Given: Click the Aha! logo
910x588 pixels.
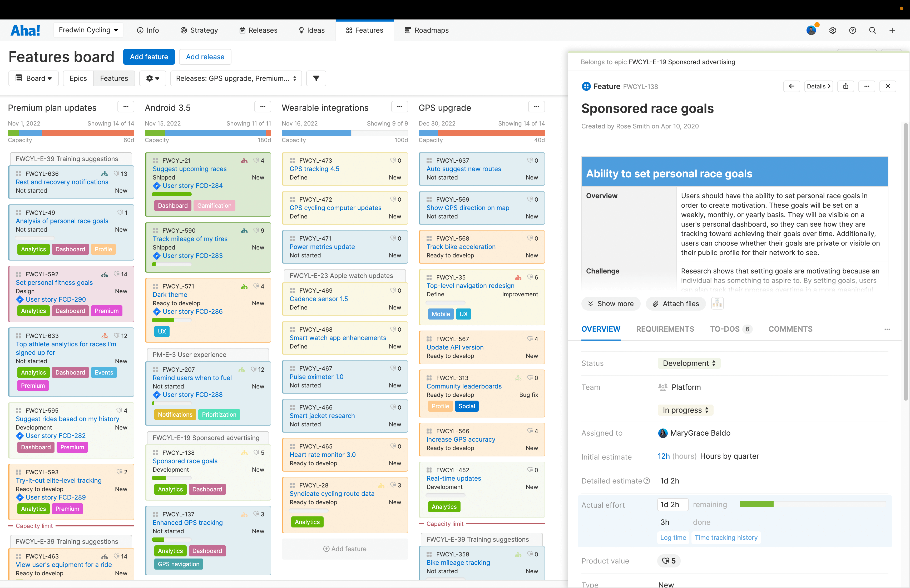Looking at the screenshot, I should click(25, 30).
